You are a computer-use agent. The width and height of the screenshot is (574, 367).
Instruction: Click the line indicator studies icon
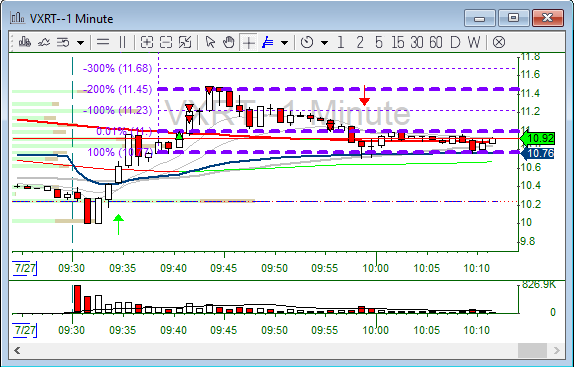[x=44, y=42]
